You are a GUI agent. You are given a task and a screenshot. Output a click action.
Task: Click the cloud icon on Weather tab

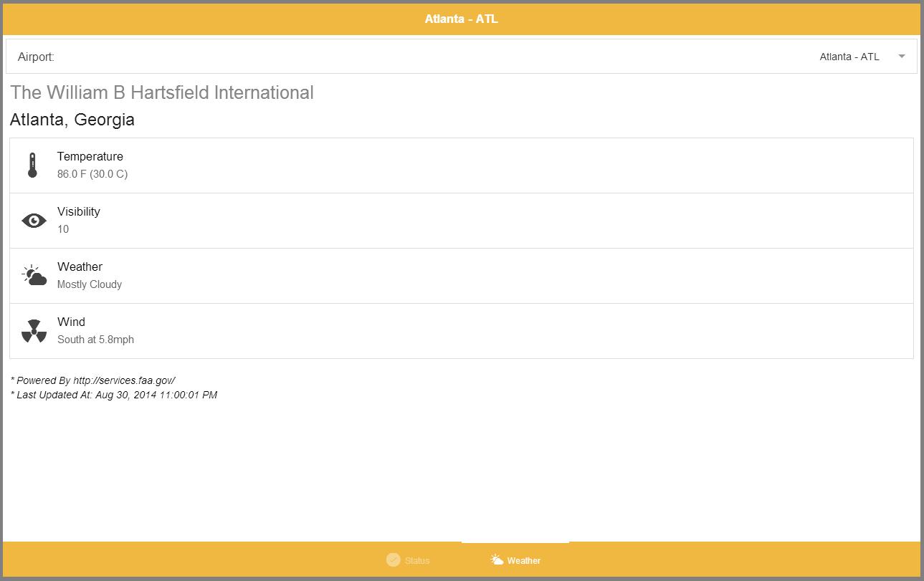click(497, 560)
